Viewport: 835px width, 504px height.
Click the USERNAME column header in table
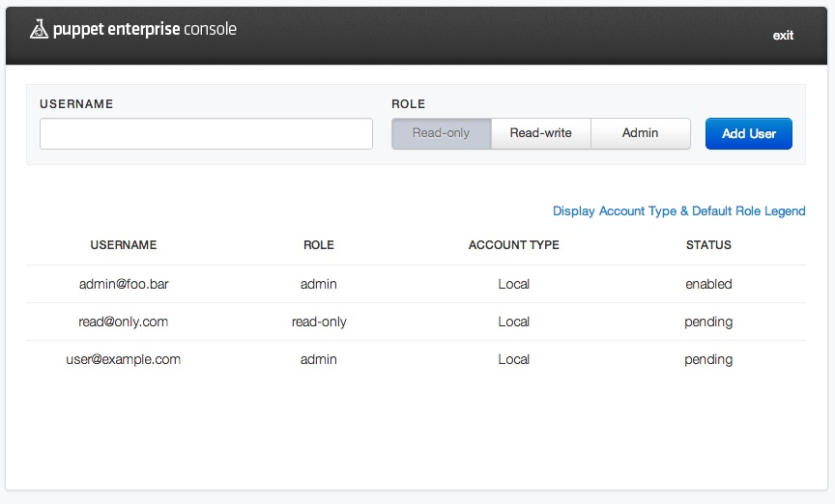pyautogui.click(x=124, y=245)
